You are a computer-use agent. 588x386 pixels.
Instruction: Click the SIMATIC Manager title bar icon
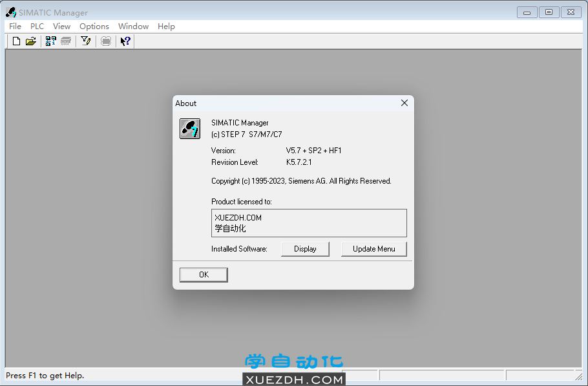click(x=11, y=12)
